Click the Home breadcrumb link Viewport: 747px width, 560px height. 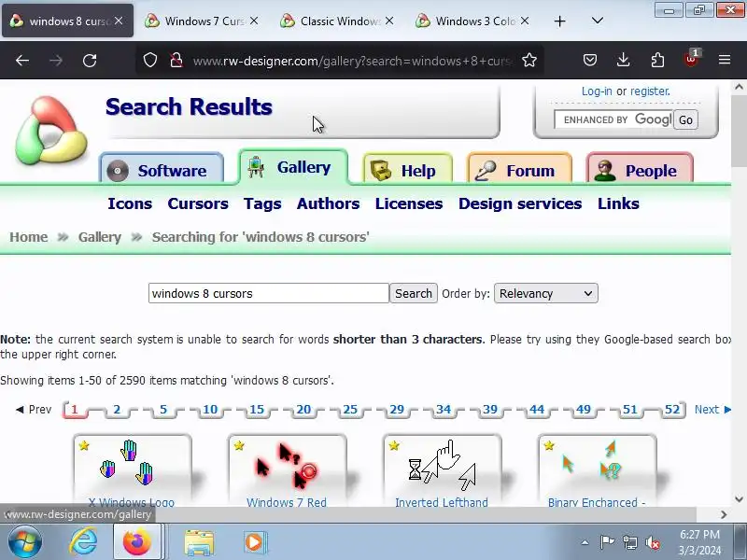pyautogui.click(x=29, y=237)
